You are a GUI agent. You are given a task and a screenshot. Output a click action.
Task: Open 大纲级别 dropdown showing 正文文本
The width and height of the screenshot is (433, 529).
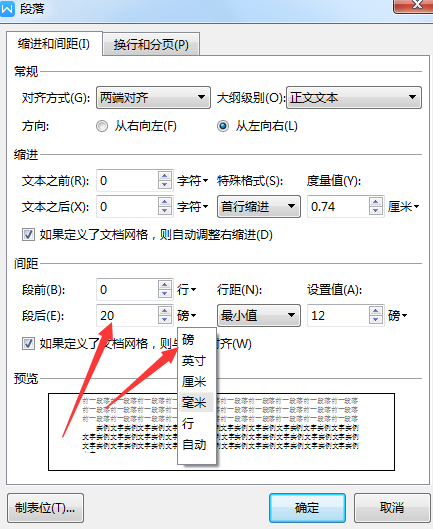tap(354, 98)
